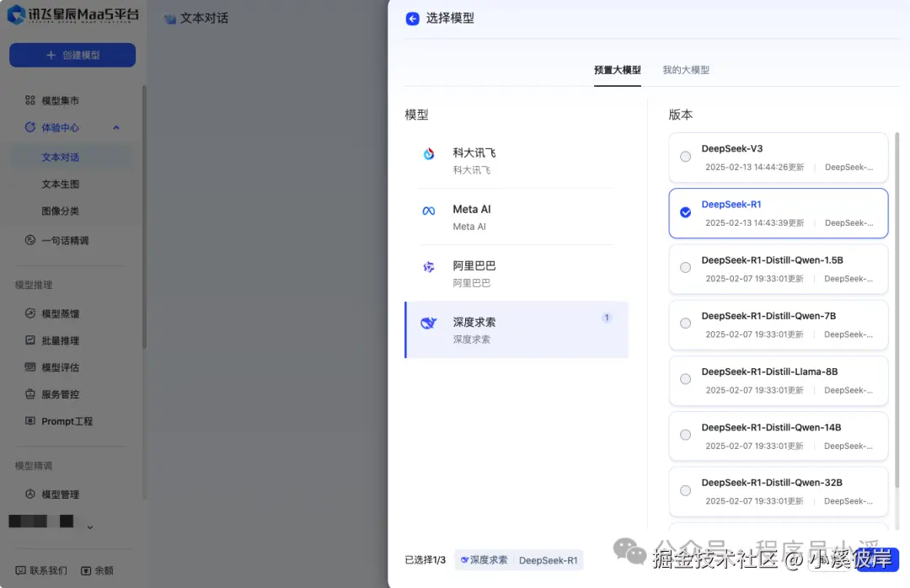This screenshot has width=910, height=588.
Task: Click the 模型蒸馏 sidebar icon
Action: click(x=30, y=313)
